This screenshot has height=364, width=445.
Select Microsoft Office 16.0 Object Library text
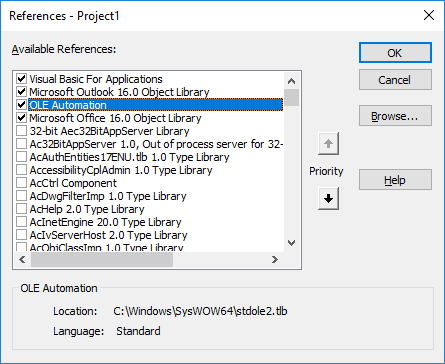[115, 118]
